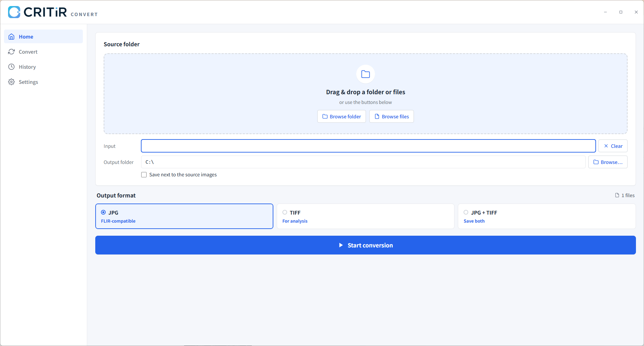Click the Drag & drop a folder or files text
Viewport: 644px width, 346px height.
pos(365,92)
